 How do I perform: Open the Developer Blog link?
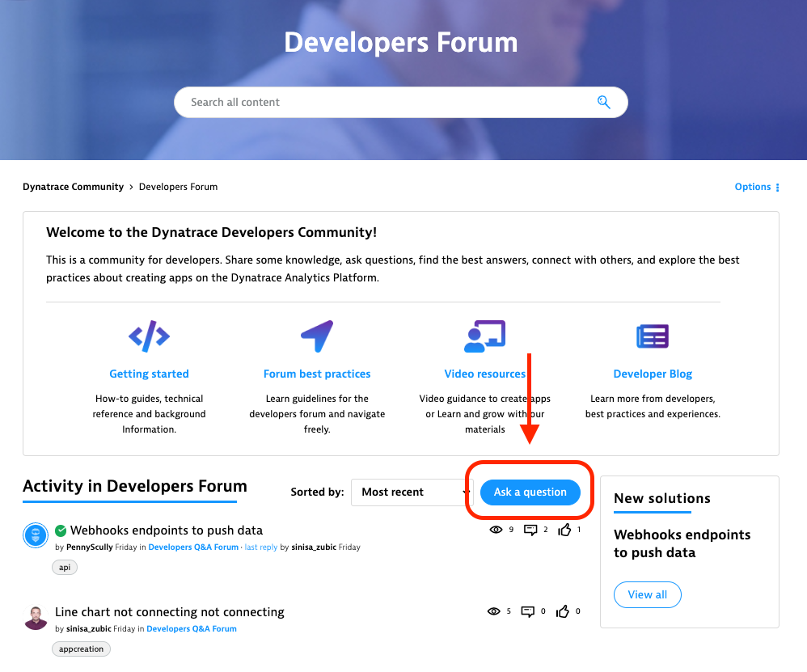(653, 374)
